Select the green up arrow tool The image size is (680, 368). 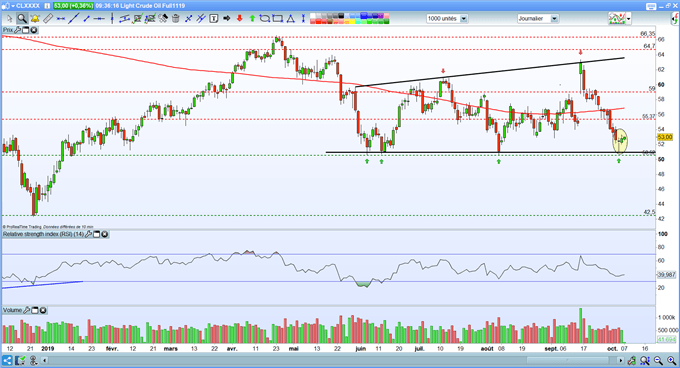252,19
